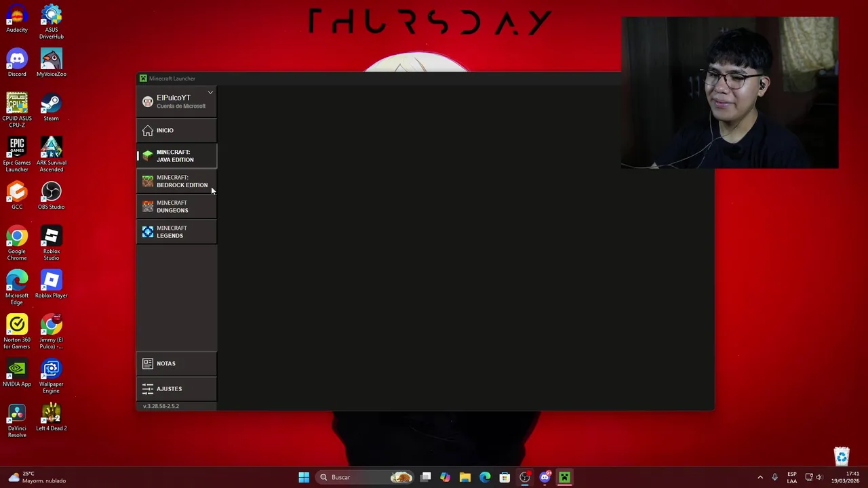This screenshot has width=868, height=488.
Task: Open File Explorer from the taskbar
Action: pyautogui.click(x=465, y=477)
